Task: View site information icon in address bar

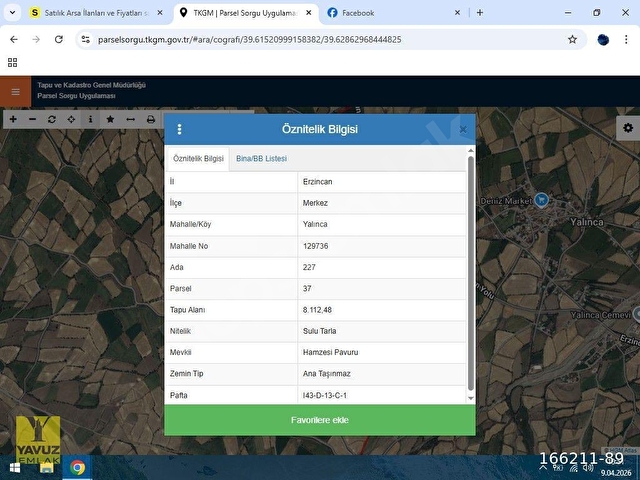Action: (x=86, y=39)
